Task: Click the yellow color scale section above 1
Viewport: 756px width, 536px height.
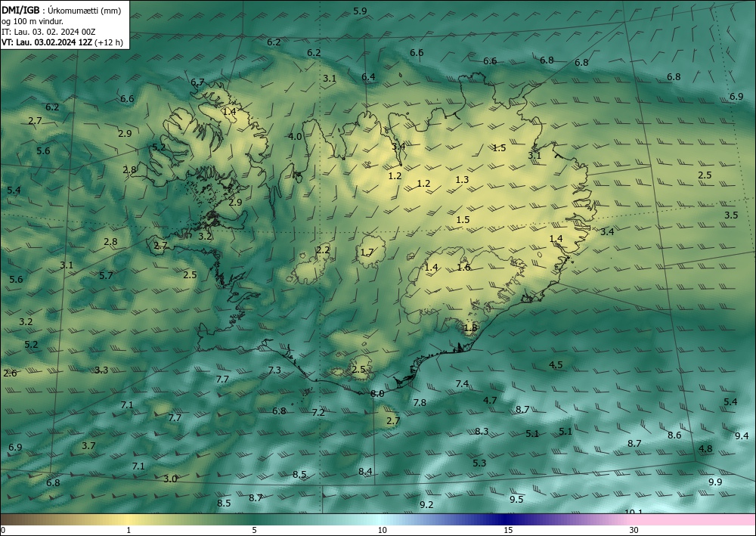Action: pos(129,519)
